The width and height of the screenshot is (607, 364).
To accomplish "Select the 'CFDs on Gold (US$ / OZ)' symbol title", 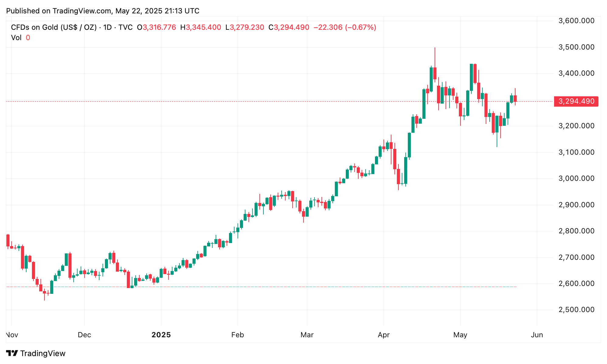I will pos(54,27).
